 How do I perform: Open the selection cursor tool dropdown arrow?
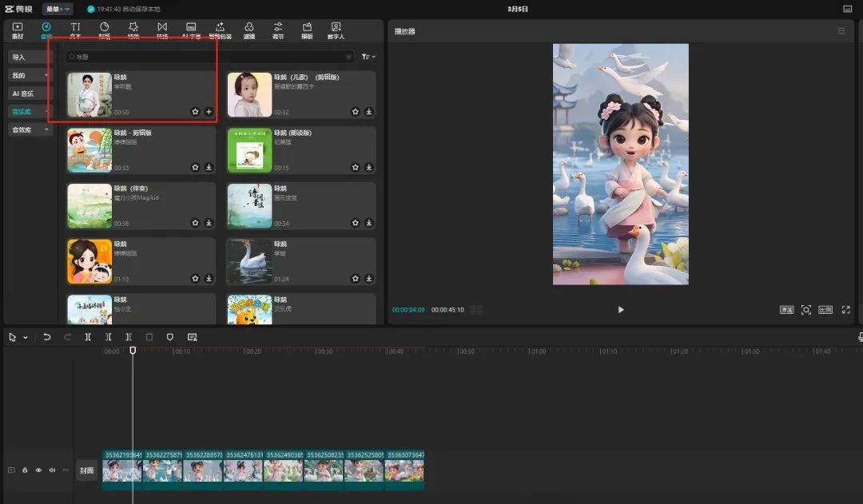coord(26,338)
